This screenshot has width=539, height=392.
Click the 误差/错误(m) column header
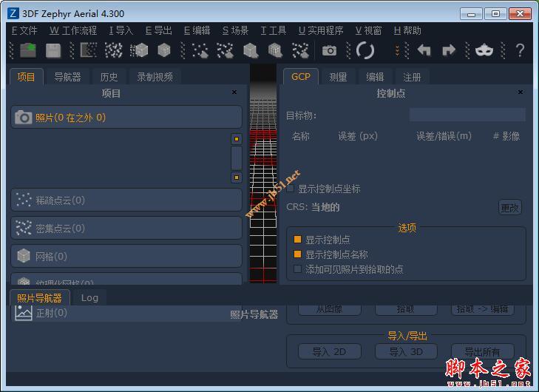tap(444, 136)
